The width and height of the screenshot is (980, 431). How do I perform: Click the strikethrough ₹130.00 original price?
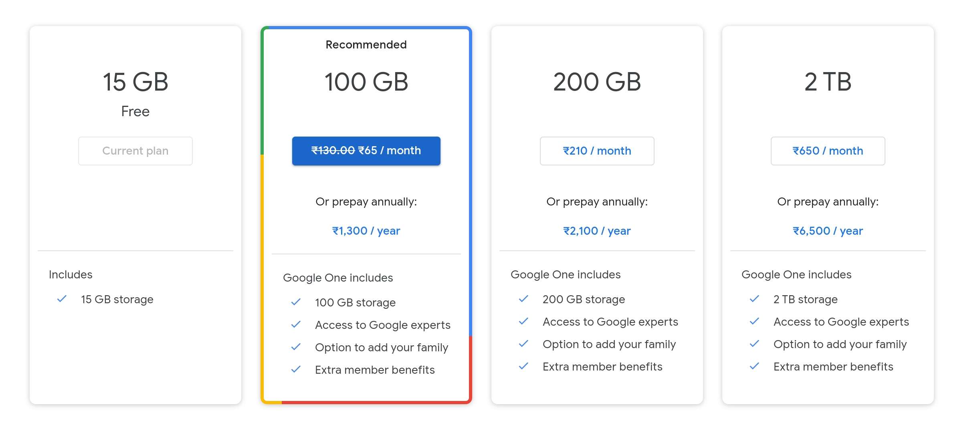(333, 151)
